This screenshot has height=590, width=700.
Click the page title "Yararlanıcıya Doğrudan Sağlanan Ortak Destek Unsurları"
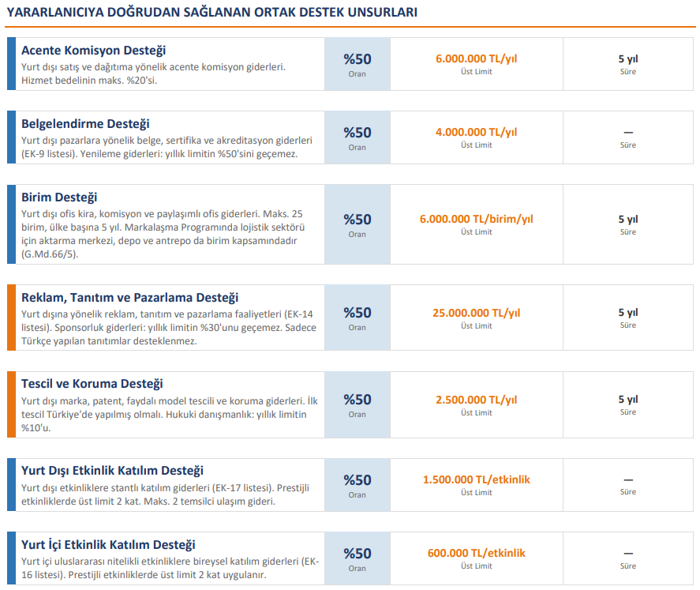[x=211, y=12]
